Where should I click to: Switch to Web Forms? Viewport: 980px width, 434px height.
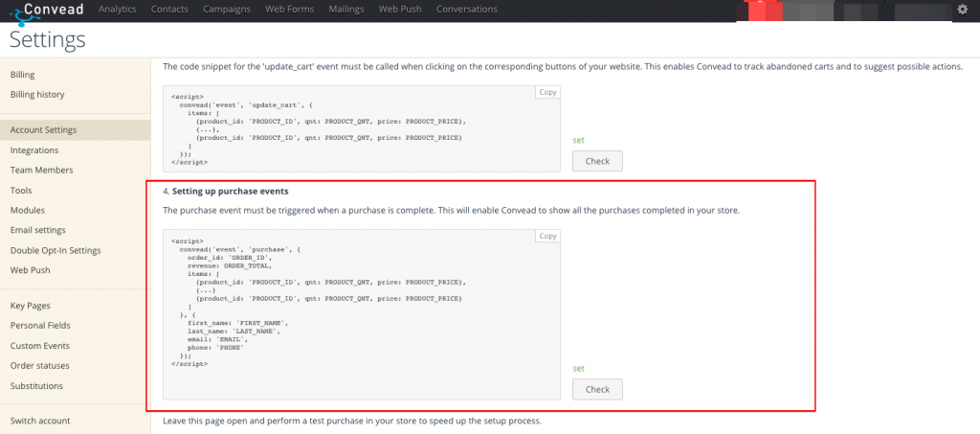tap(289, 10)
